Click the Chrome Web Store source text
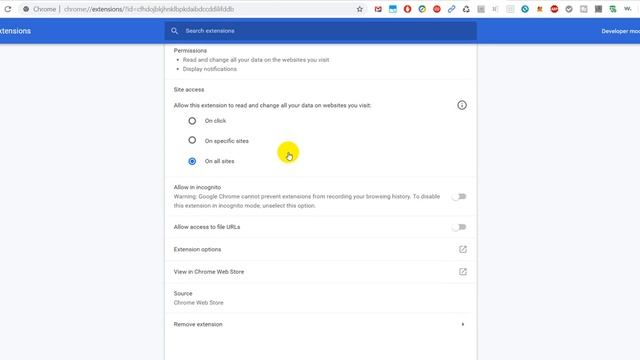The width and height of the screenshot is (640, 360). [x=198, y=303]
